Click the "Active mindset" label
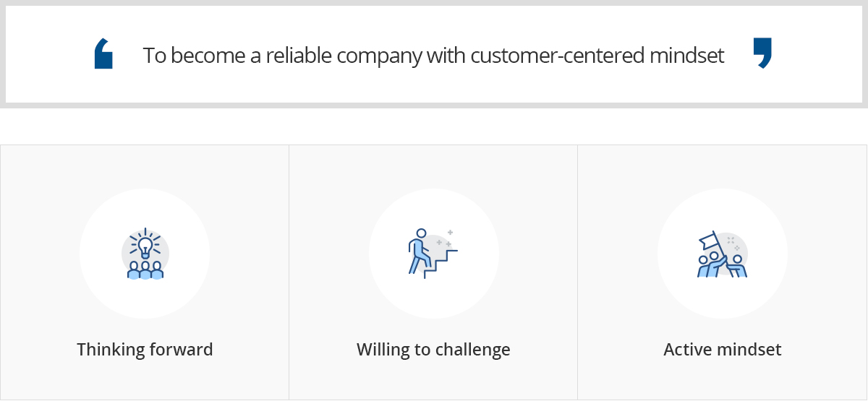This screenshot has height=401, width=868. (723, 350)
